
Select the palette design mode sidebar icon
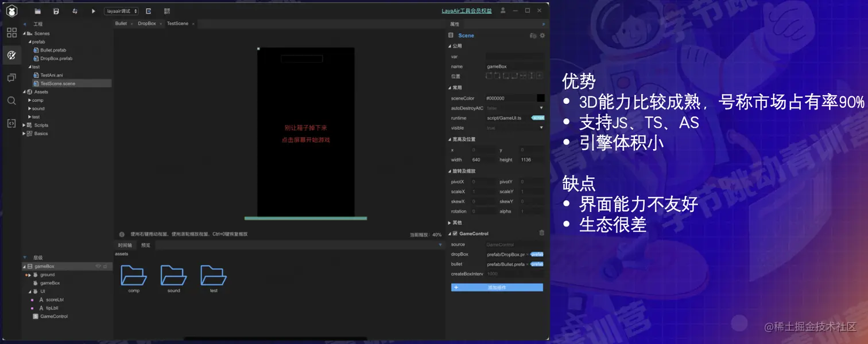11,55
